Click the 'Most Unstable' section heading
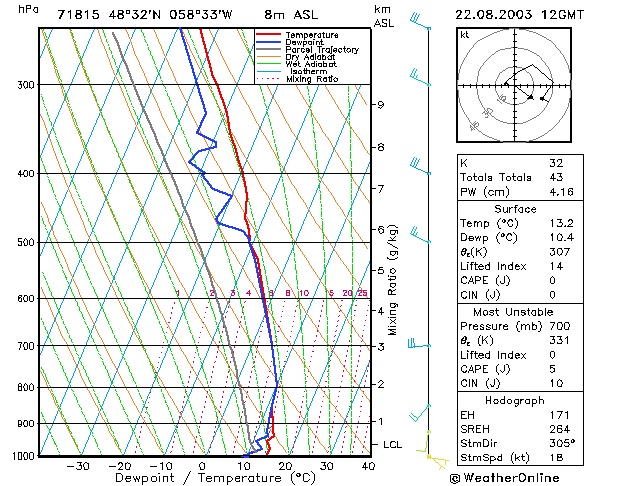The width and height of the screenshot is (629, 486). (513, 312)
